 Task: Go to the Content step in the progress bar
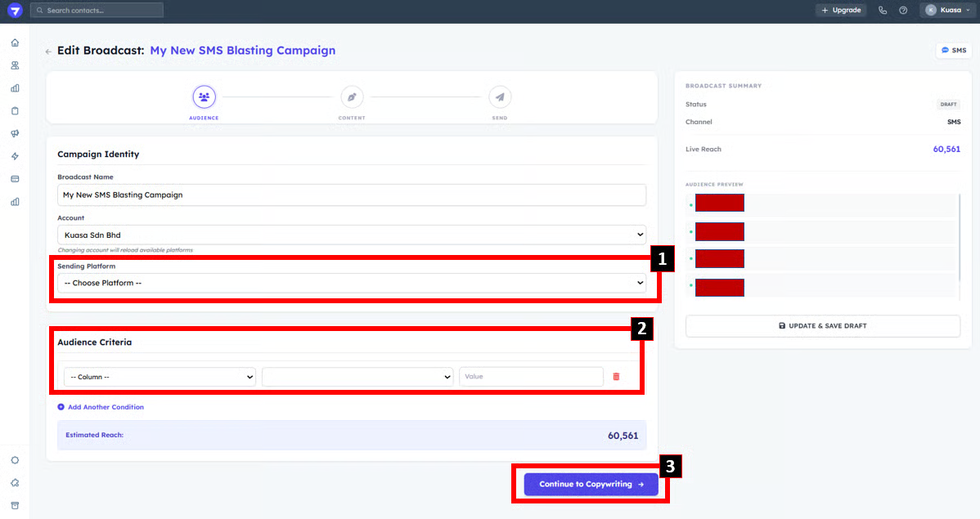pyautogui.click(x=352, y=97)
